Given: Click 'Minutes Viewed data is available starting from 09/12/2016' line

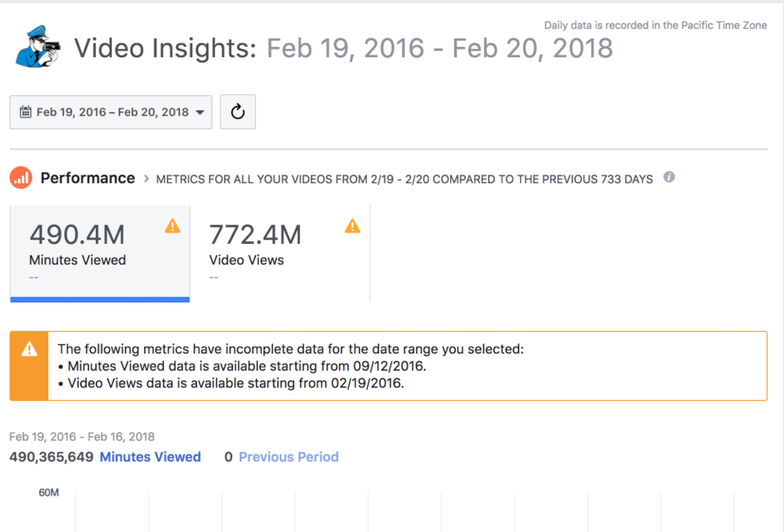Looking at the screenshot, I should tap(247, 366).
